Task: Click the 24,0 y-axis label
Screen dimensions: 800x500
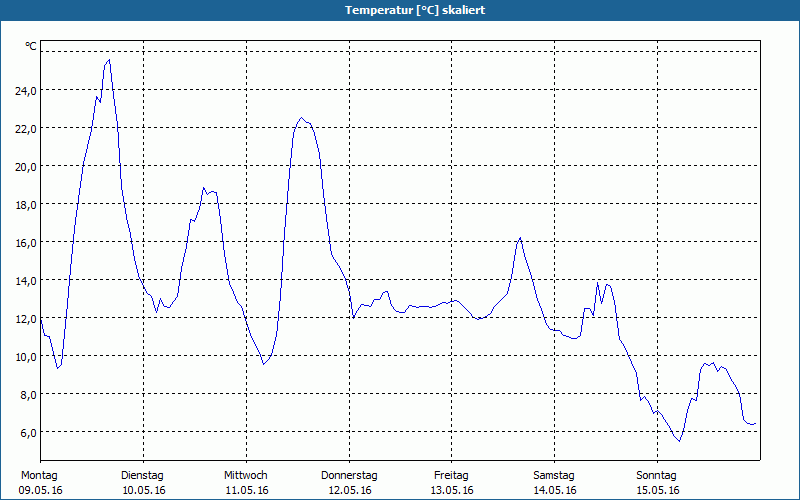Action: [x=26, y=91]
